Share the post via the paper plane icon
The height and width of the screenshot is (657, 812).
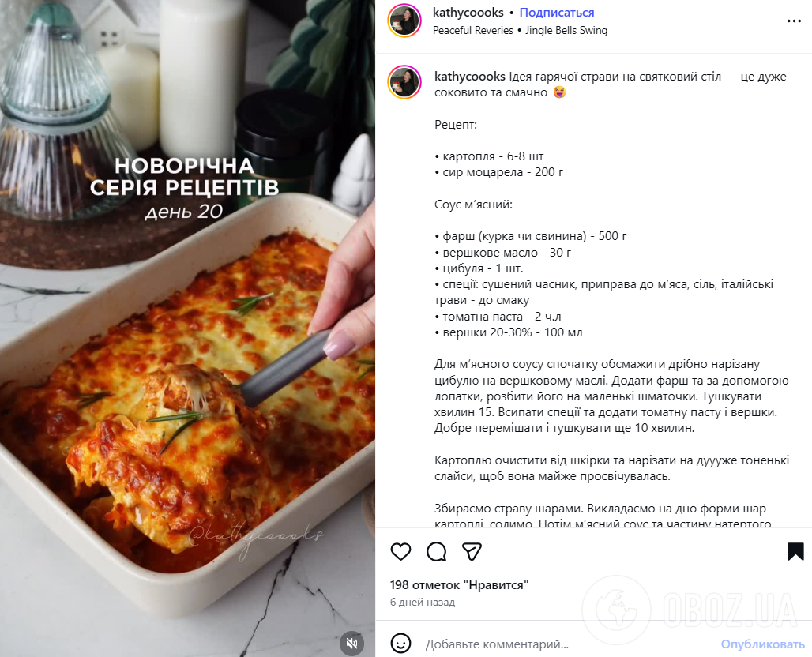click(472, 553)
